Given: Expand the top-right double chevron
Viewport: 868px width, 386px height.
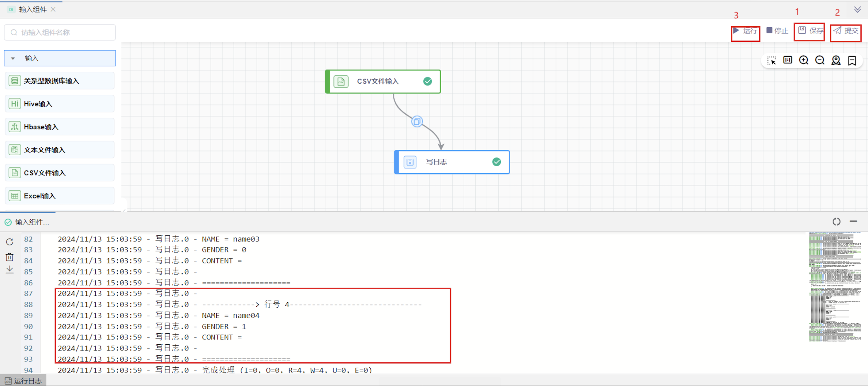Looking at the screenshot, I should pos(858,9).
